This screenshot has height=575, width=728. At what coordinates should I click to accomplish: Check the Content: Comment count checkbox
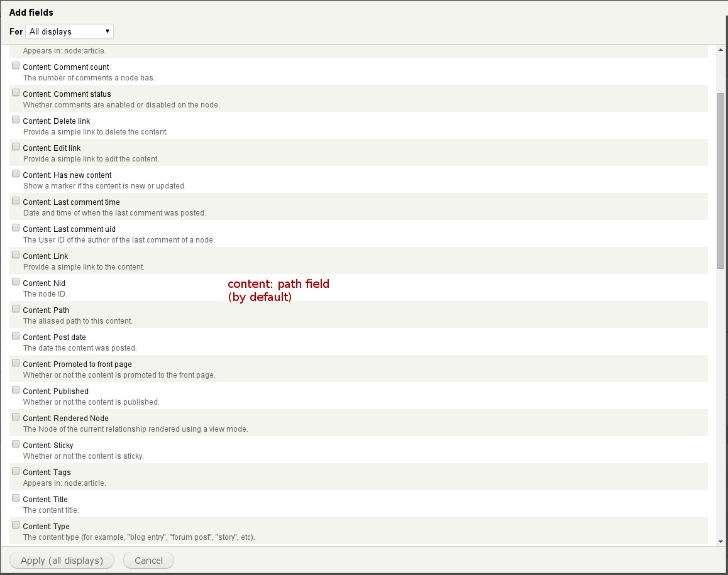tap(16, 65)
